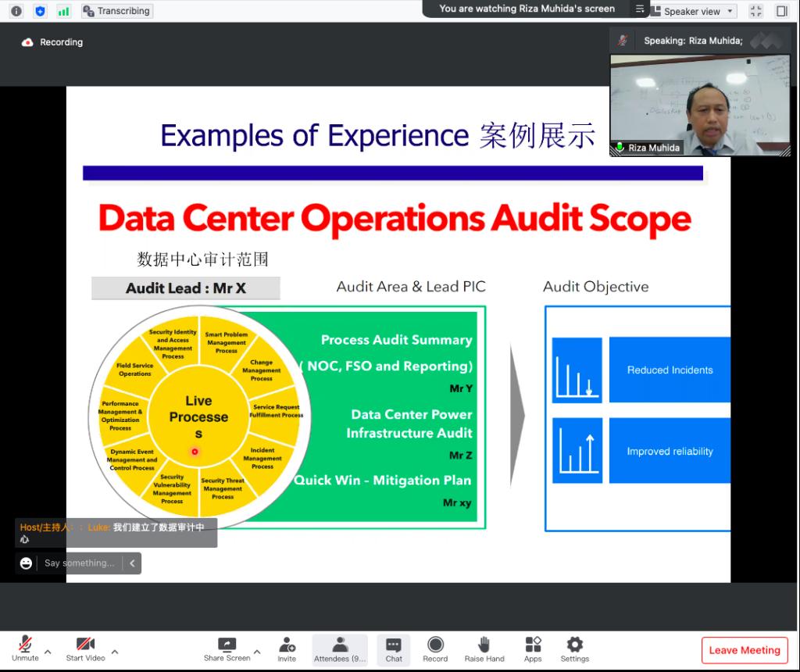Screen dimensions: 800x672
Task: Open the Chat panel
Action: pos(394,648)
